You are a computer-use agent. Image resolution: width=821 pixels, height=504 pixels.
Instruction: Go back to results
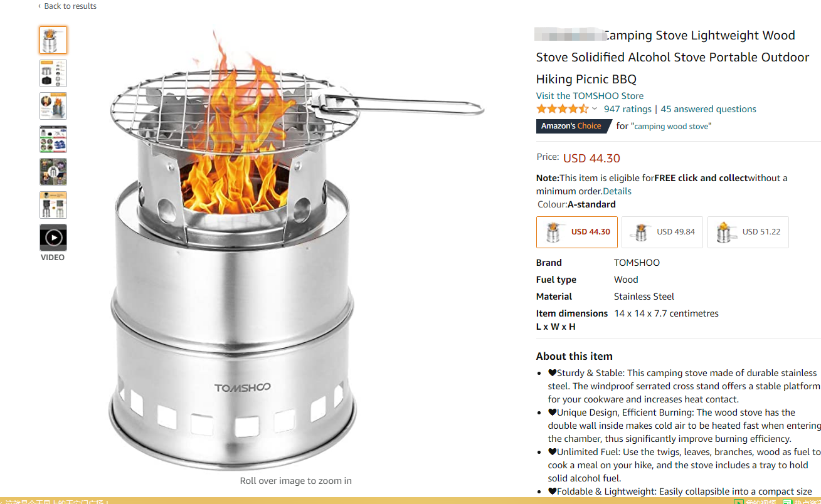click(68, 6)
